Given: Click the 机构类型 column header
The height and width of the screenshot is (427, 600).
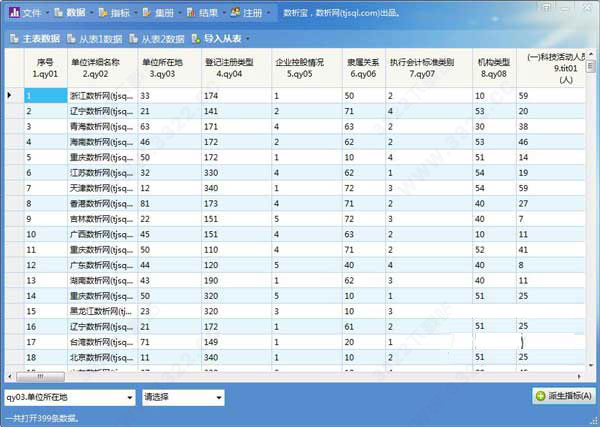Looking at the screenshot, I should coord(494,67).
